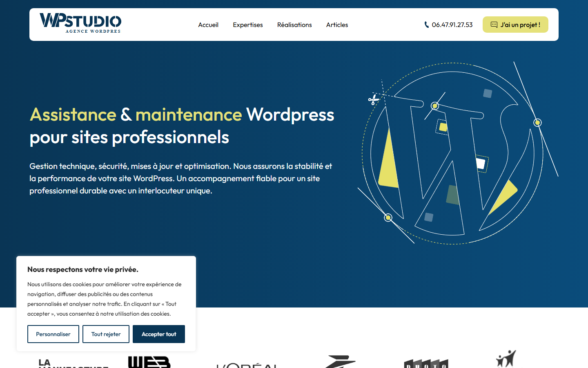Screen dimensions: 588x368
Task: Select Réalisations in the navigation
Action: tap(294, 25)
